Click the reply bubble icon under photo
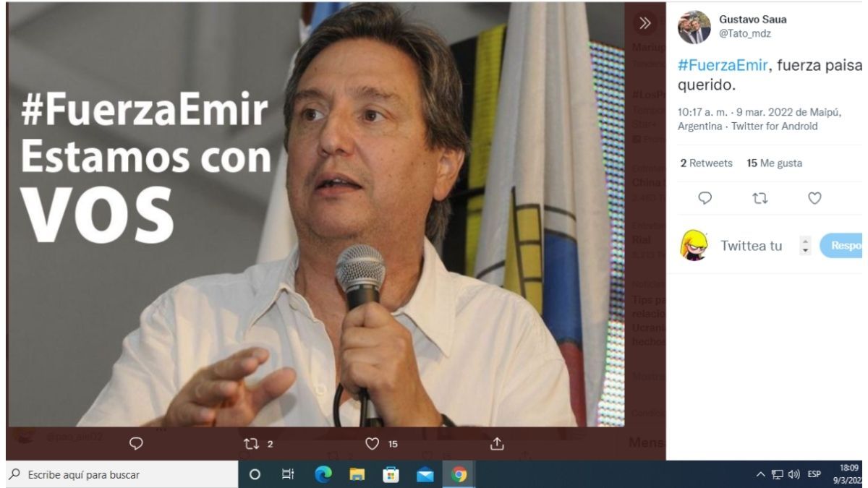The width and height of the screenshot is (868, 488). 136,444
